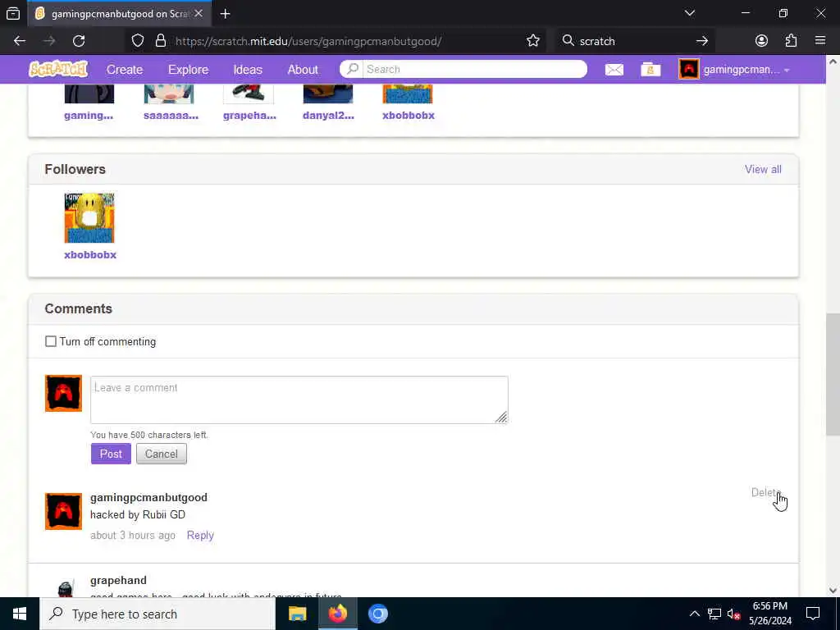Submit the browser search with the arrow
The image size is (840, 630).
[702, 41]
